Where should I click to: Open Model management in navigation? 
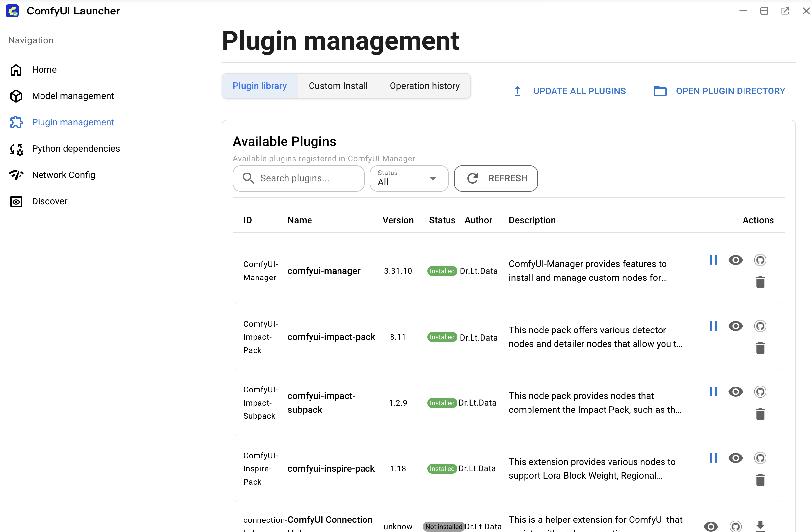[73, 96]
